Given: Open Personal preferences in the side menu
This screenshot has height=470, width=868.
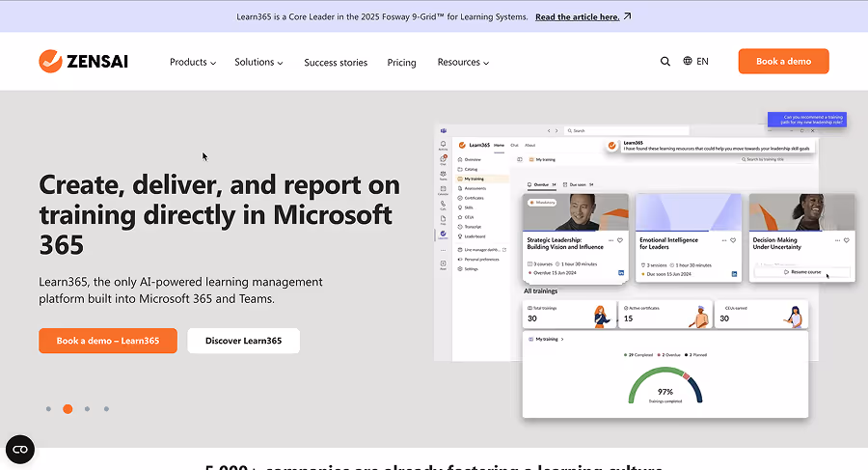Looking at the screenshot, I should [x=478, y=260].
